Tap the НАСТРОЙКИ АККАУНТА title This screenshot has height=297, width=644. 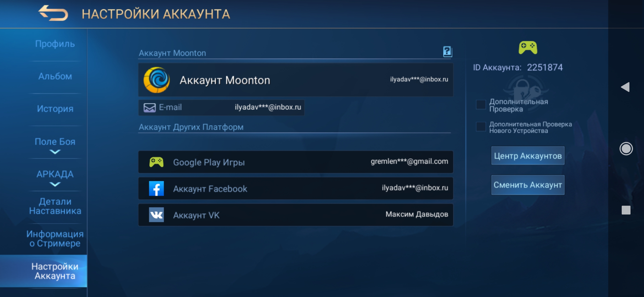pyautogui.click(x=156, y=14)
